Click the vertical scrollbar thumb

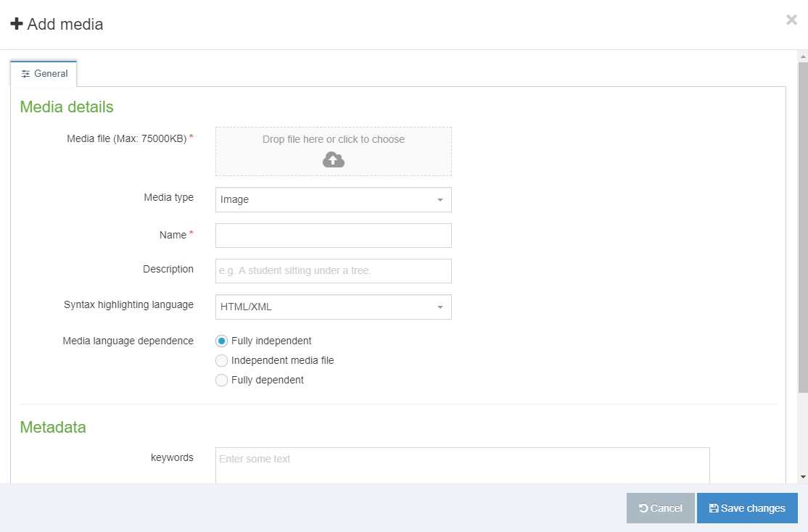tap(803, 228)
